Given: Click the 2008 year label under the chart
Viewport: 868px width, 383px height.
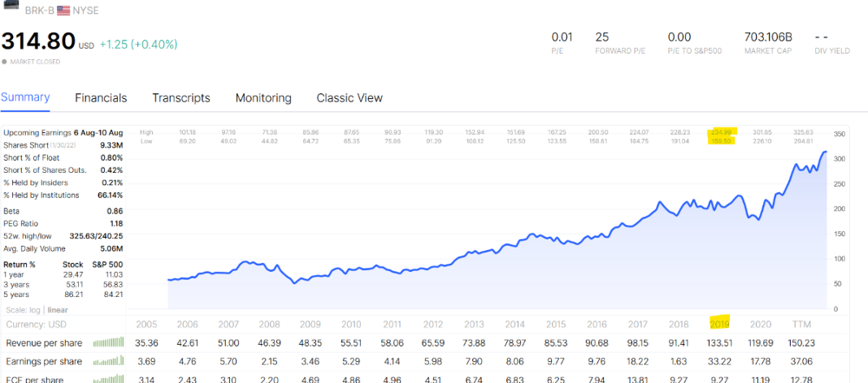Looking at the screenshot, I should click(269, 324).
